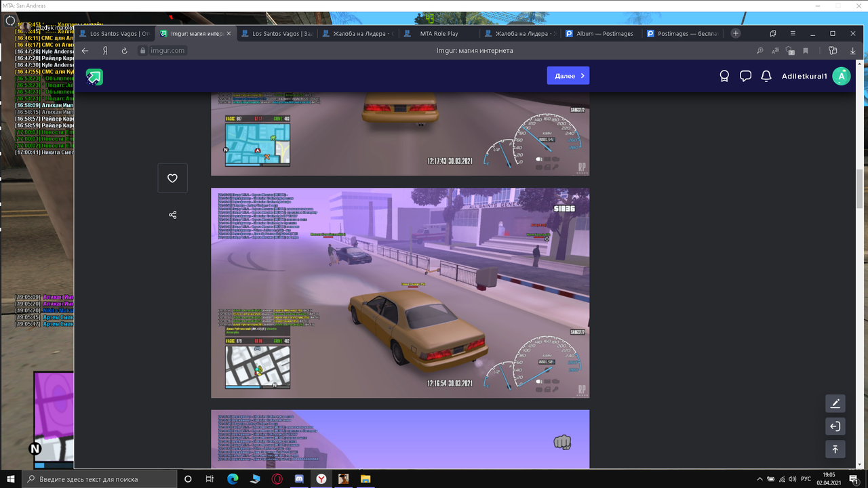Switch to the Album — Postimages tab
Screen dimensions: 868x488
tap(601, 33)
